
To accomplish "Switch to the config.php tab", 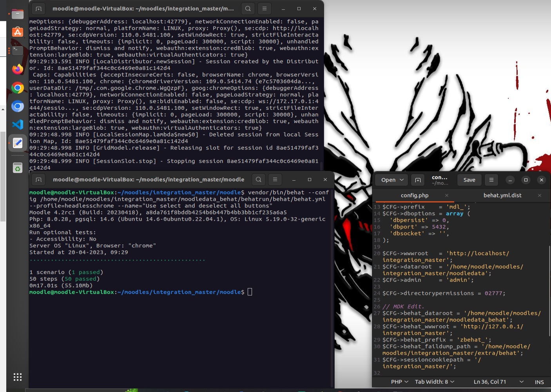I will pyautogui.click(x=415, y=195).
